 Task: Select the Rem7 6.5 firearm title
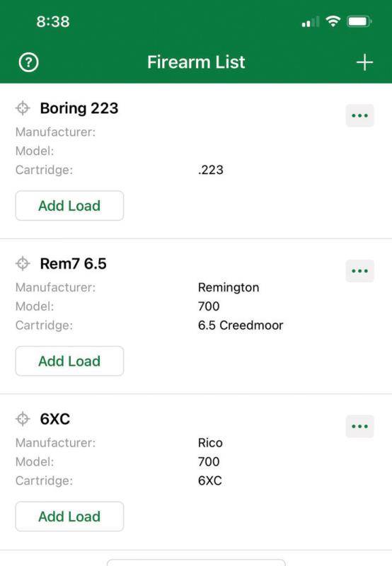tap(74, 263)
